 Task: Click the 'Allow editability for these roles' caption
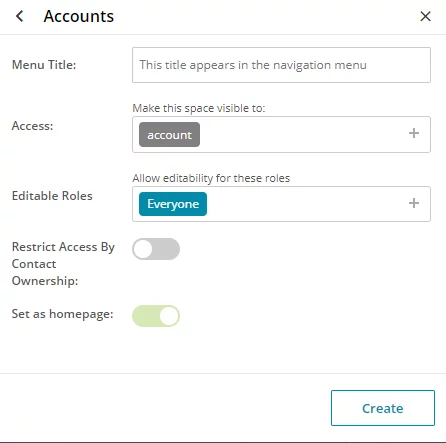point(211,178)
